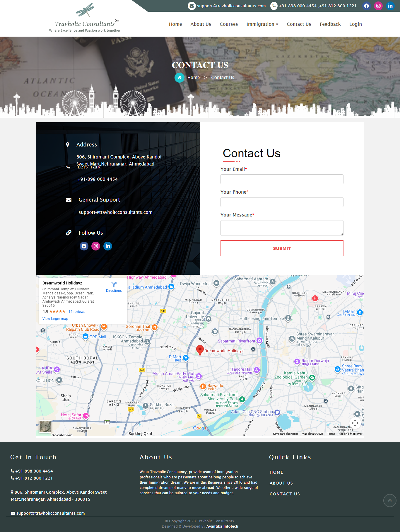Screen dimensions: 400x532
Task: Click the home icon in breadcrumb
Action: pyautogui.click(x=180, y=78)
